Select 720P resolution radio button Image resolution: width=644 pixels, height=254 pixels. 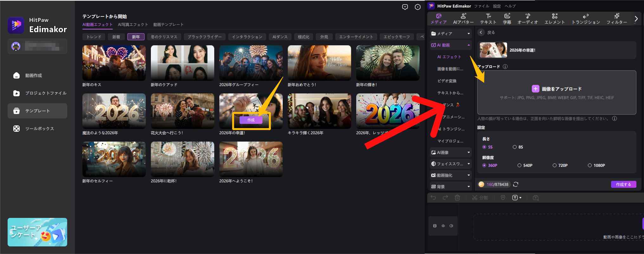(x=555, y=165)
